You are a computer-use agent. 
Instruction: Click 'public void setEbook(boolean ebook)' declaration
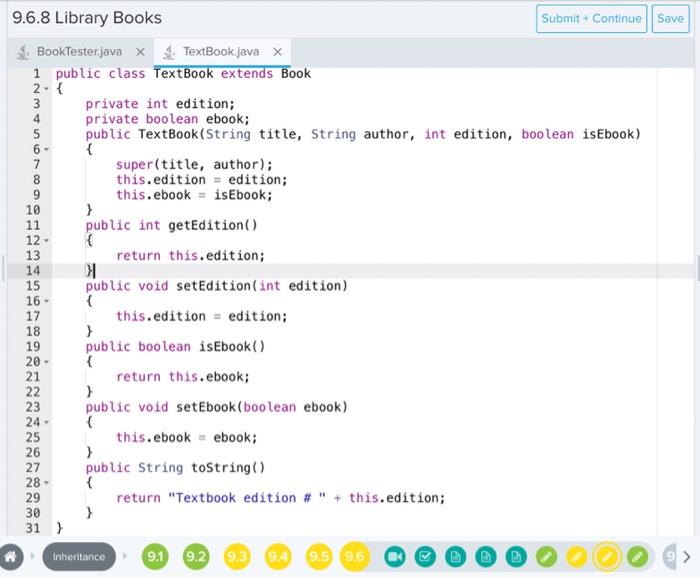tap(217, 408)
